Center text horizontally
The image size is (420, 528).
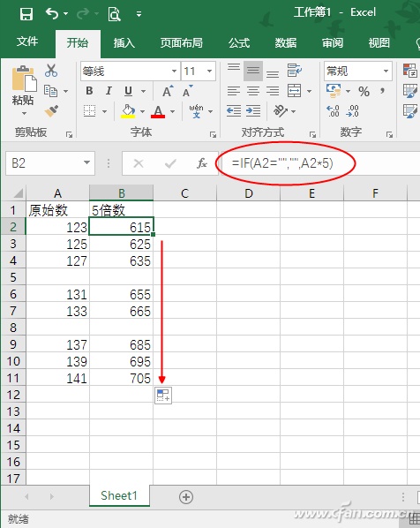[253, 91]
